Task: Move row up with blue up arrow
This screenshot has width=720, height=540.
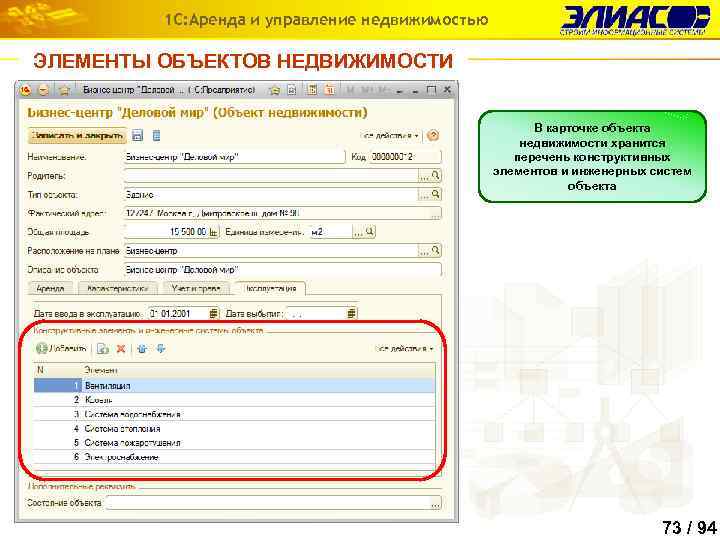Action: (x=142, y=349)
